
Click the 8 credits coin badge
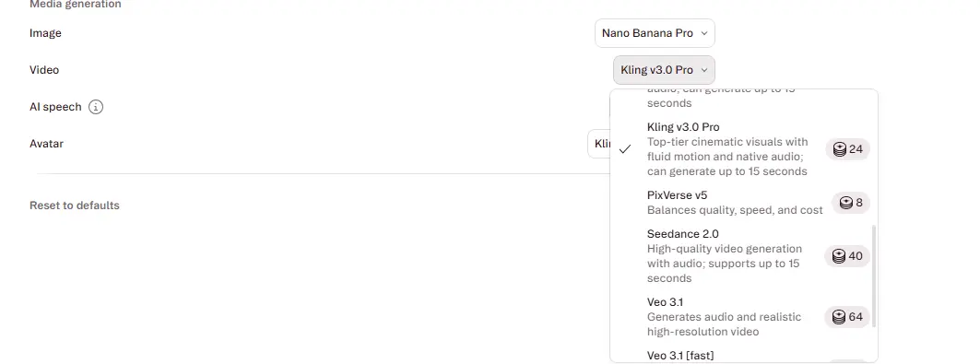[851, 203]
